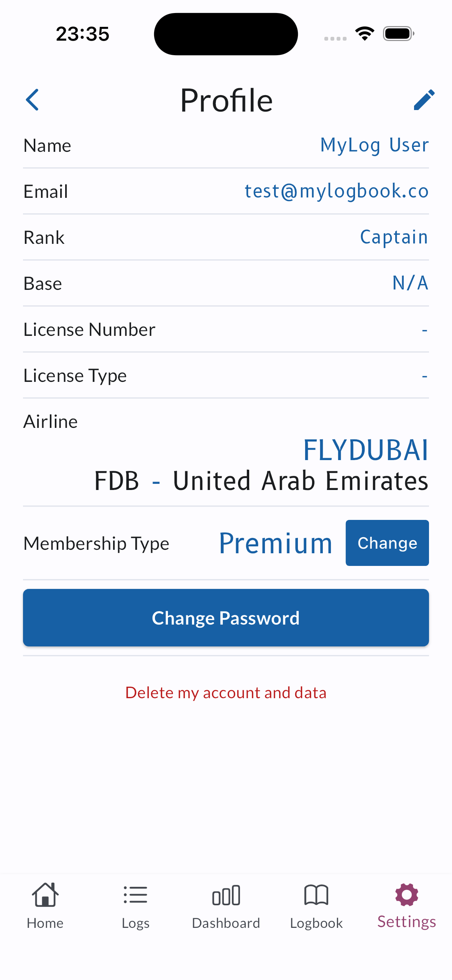Open the Logbook book icon
This screenshot has width=452, height=980.
pos(316,895)
